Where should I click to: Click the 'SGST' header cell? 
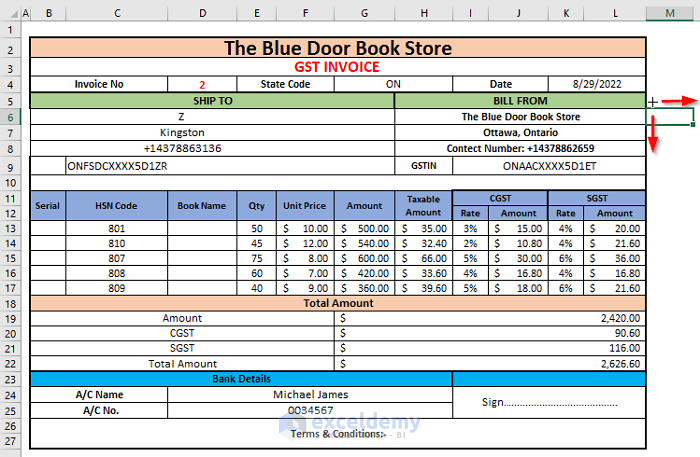coord(597,198)
